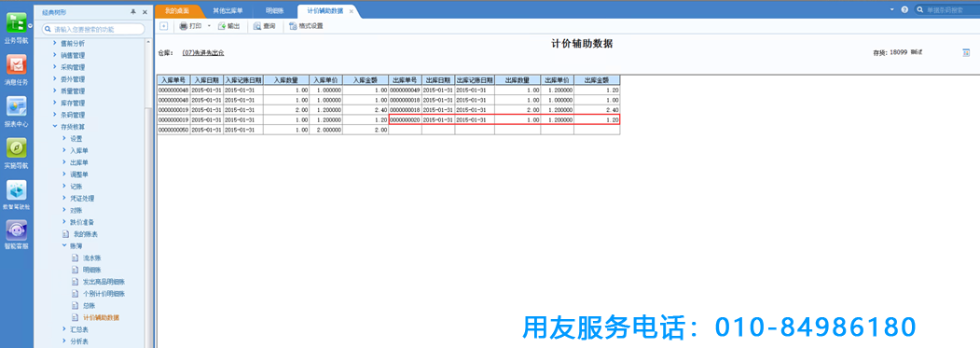Close the 计价辅助数据 tab with its x
The image size is (980, 348).
352,11
